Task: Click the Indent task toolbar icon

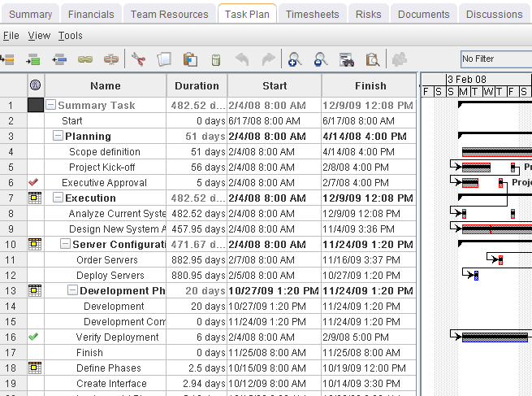Action: tap(33, 60)
